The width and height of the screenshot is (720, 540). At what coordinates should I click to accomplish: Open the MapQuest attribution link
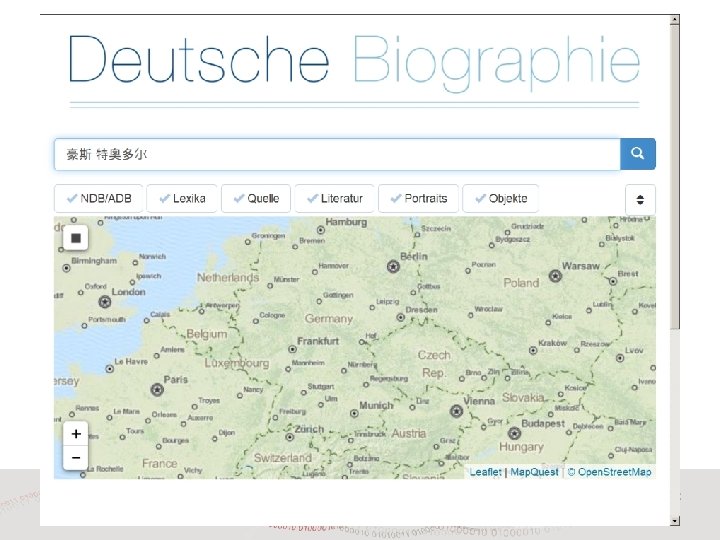[534, 472]
